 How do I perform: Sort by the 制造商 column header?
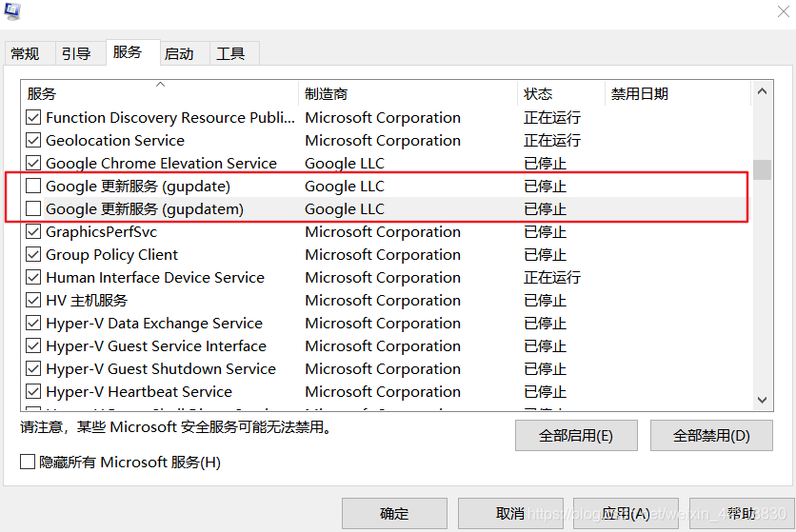point(408,93)
